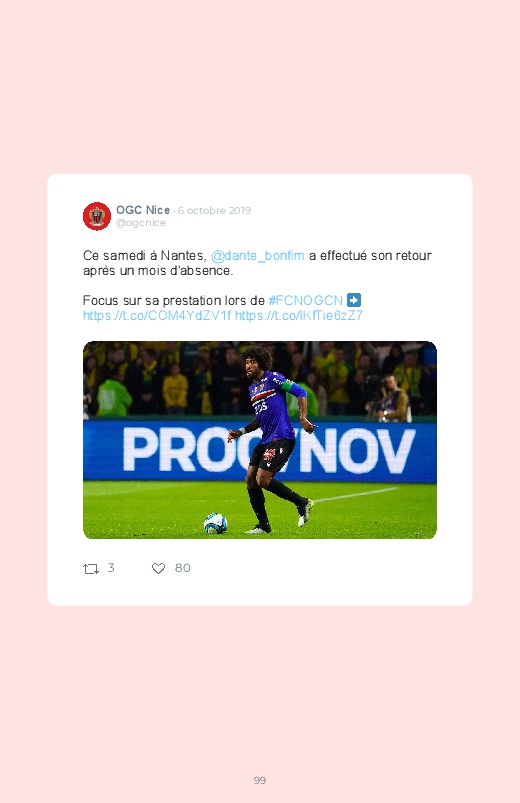Click the football in the photo

pyautogui.click(x=215, y=523)
